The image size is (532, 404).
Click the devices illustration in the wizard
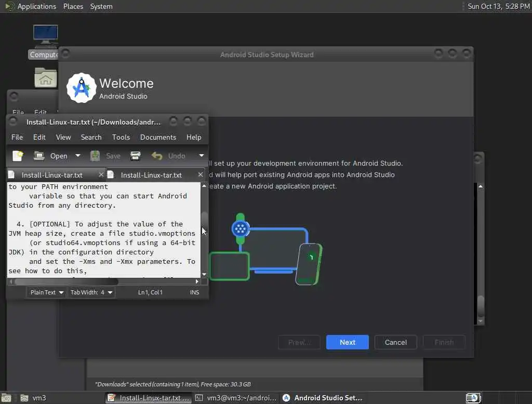265,249
